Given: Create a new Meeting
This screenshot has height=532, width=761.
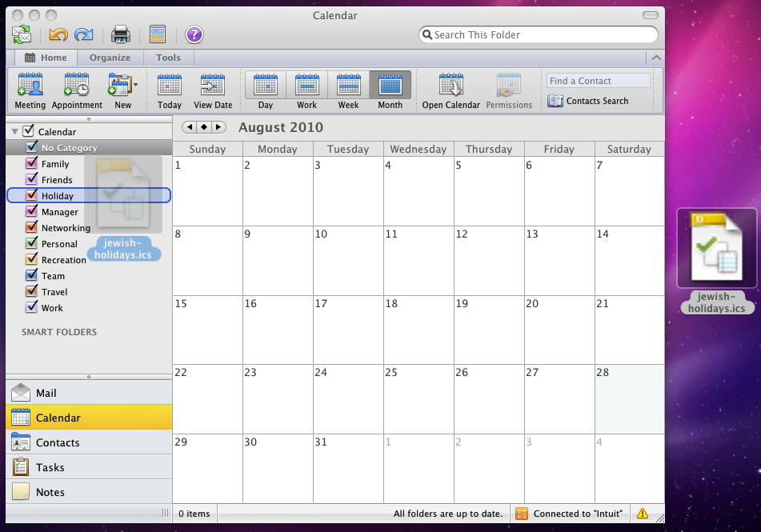Looking at the screenshot, I should tap(30, 90).
